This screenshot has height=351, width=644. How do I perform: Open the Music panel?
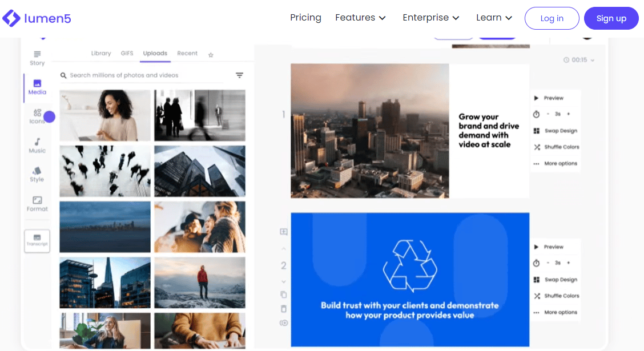tap(37, 146)
